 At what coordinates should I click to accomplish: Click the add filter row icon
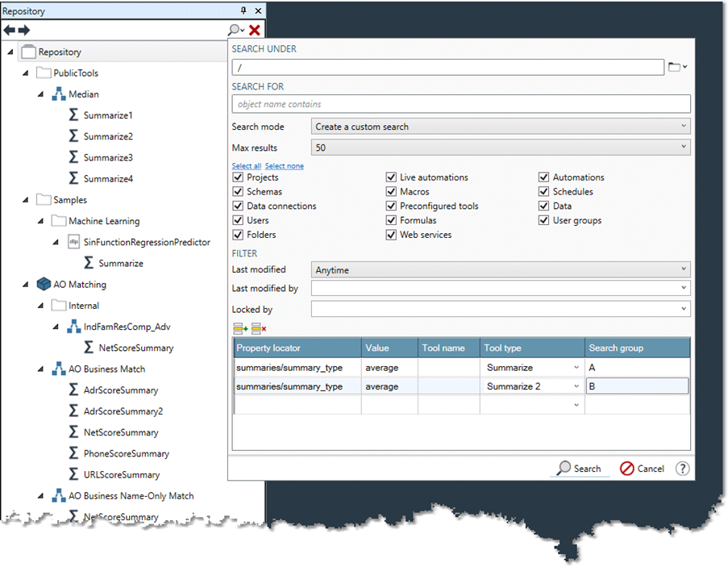tap(240, 328)
